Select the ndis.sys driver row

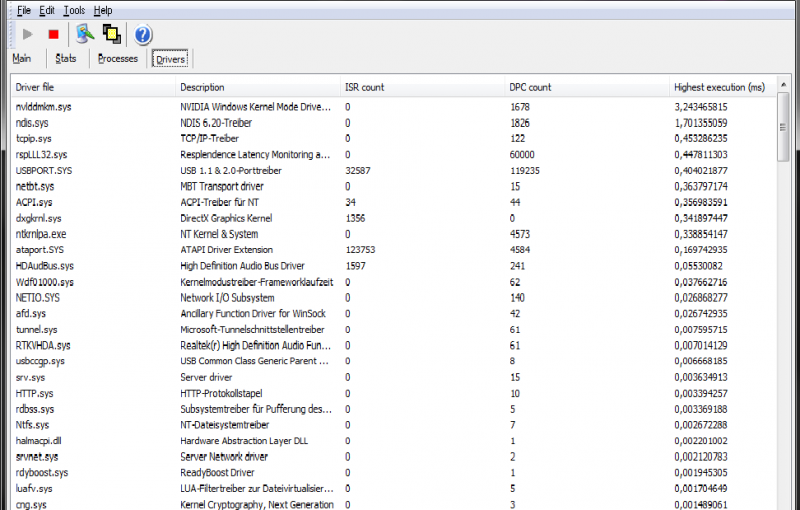coord(394,123)
